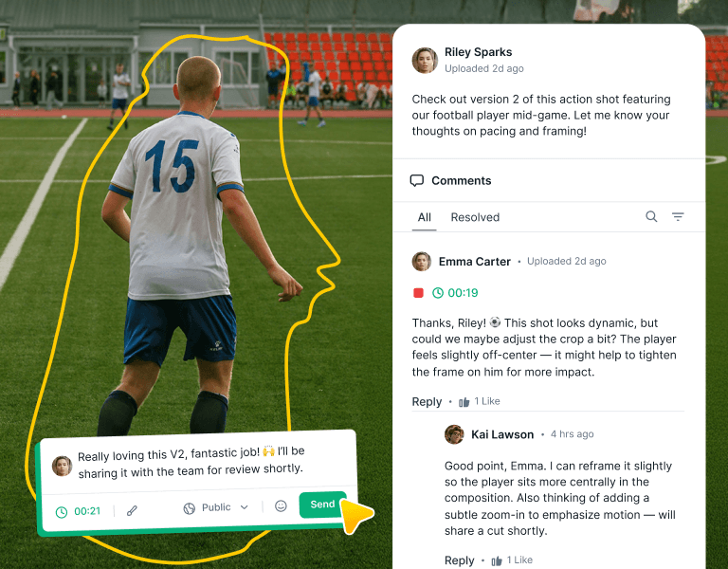Screen dimensions: 728x569
Task: Send the comment with the Send button
Action: [x=322, y=505]
